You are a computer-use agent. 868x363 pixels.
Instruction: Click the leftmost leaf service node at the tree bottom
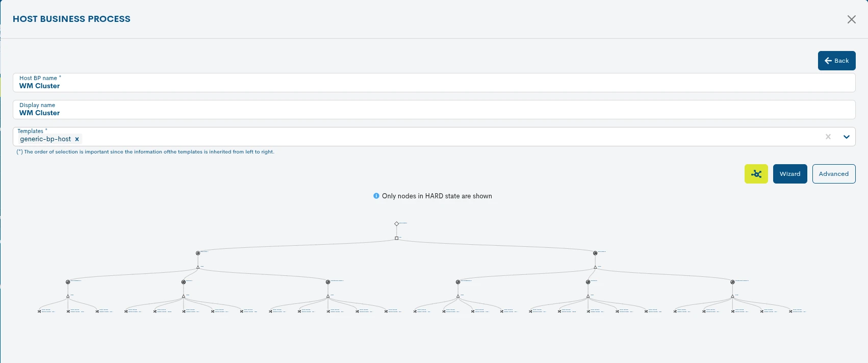(x=39, y=311)
